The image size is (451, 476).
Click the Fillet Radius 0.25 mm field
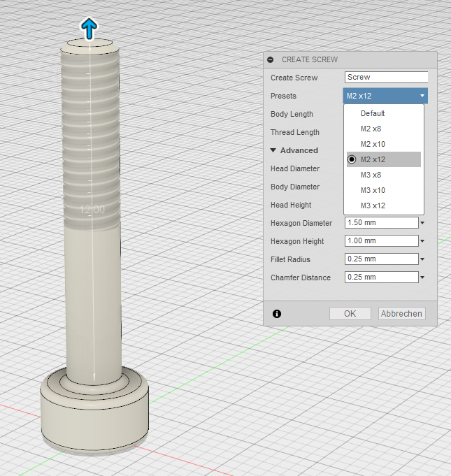[382, 259]
